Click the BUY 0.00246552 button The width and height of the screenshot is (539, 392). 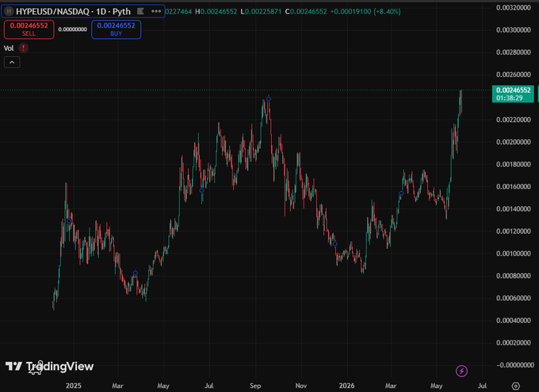click(x=117, y=29)
